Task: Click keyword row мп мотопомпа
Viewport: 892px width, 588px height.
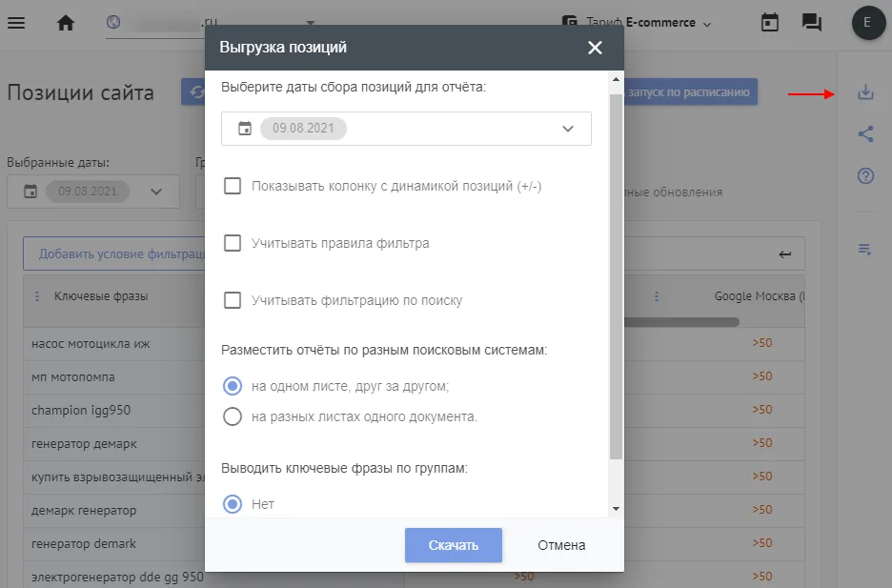Action: pos(72,377)
